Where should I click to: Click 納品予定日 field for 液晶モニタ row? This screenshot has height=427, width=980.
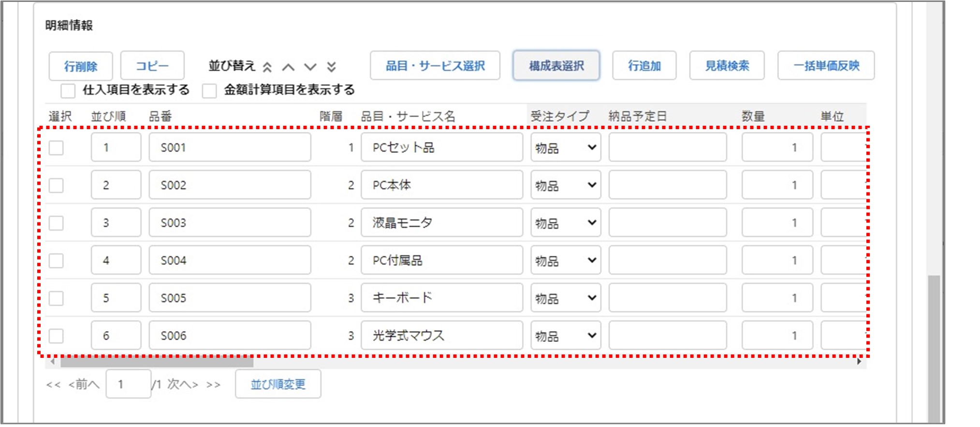pyautogui.click(x=668, y=223)
